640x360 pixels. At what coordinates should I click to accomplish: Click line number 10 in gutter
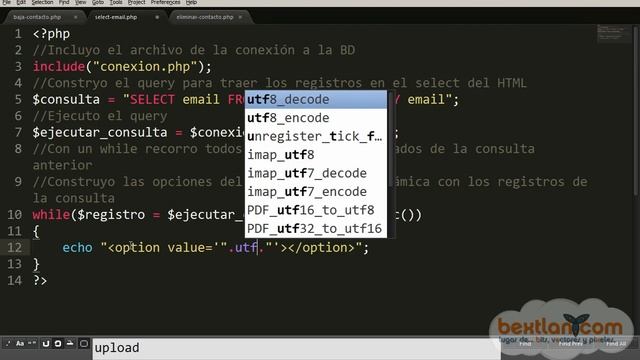[x=15, y=215]
